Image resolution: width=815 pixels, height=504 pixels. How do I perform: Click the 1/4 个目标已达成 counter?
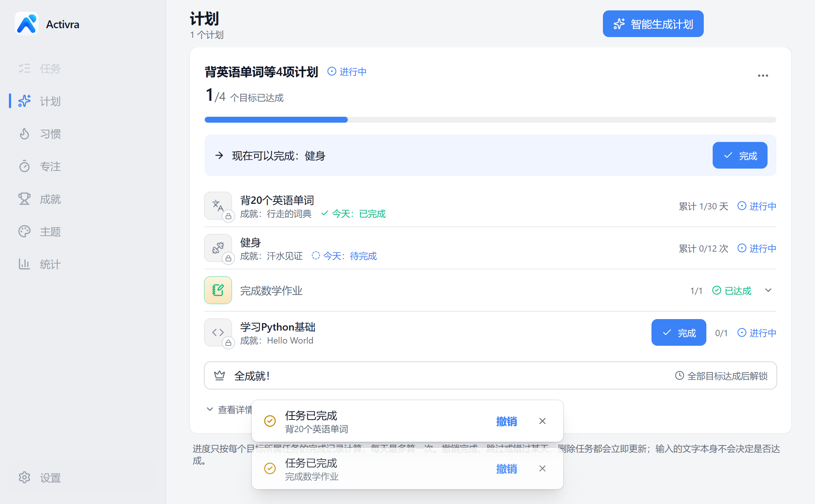coord(245,96)
